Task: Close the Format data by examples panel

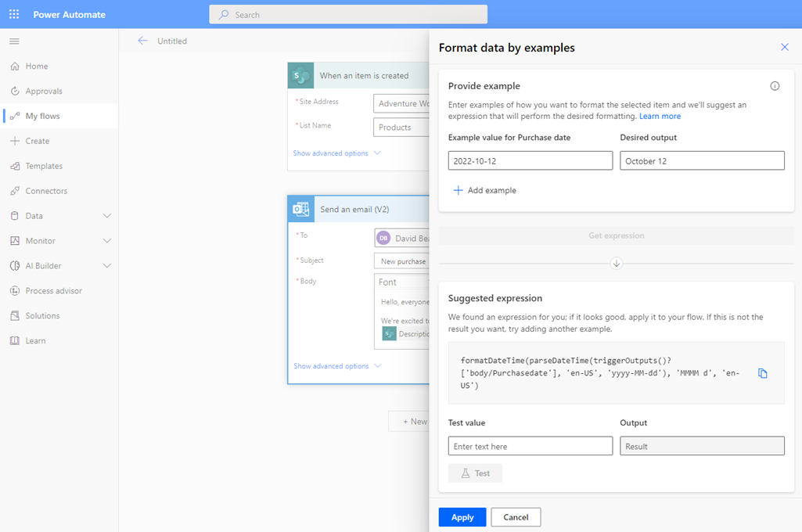Action: pos(785,48)
